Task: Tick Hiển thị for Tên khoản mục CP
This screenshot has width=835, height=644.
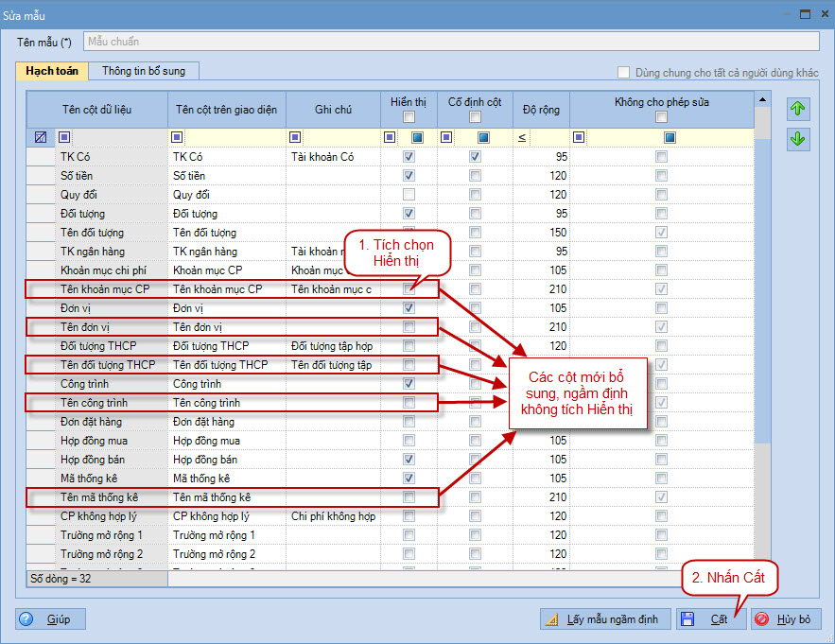Action: (x=409, y=289)
